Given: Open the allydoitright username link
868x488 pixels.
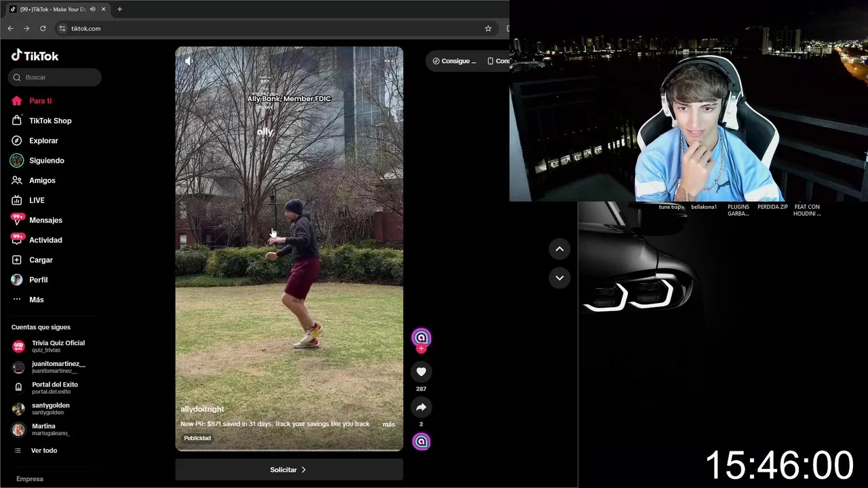Looking at the screenshot, I should click(202, 409).
